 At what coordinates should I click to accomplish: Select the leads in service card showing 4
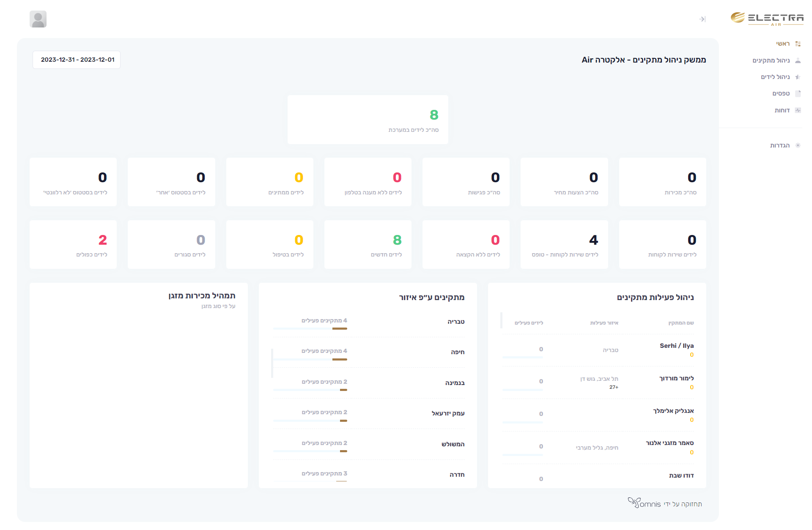(564, 244)
